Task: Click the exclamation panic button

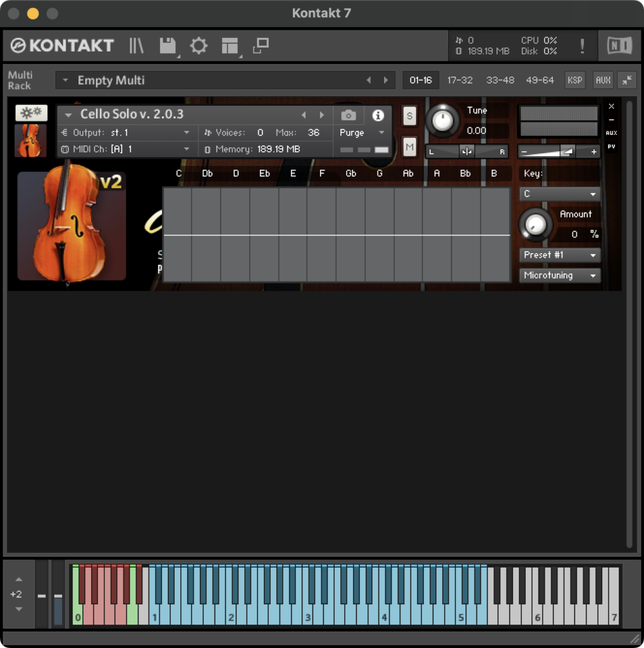Action: [x=582, y=46]
